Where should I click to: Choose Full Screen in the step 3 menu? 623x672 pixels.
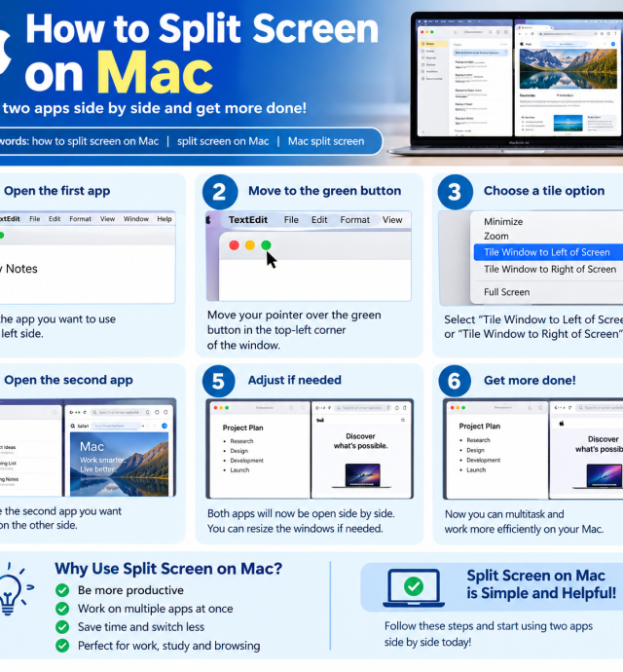pos(506,292)
